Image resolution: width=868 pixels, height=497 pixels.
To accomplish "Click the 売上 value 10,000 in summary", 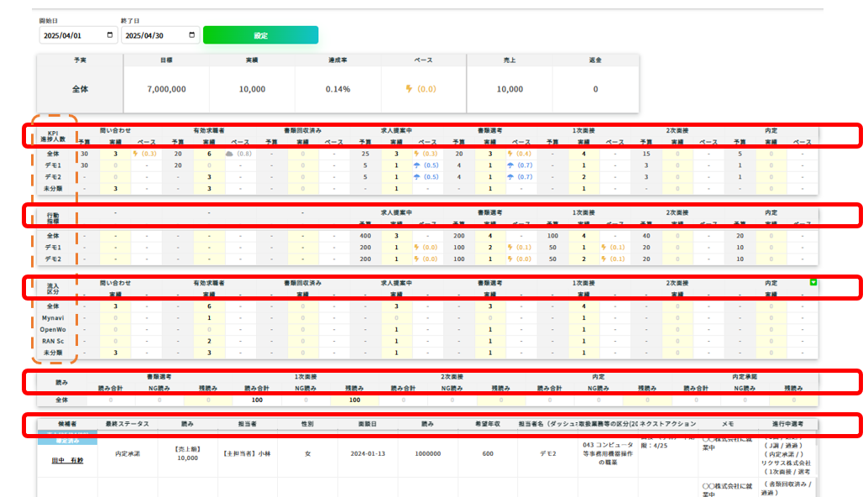I will 510,89.
